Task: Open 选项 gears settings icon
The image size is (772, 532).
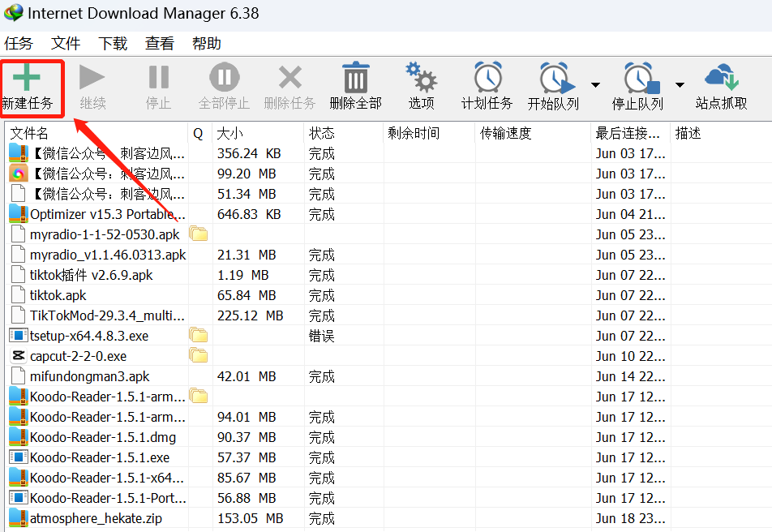Action: [x=422, y=77]
